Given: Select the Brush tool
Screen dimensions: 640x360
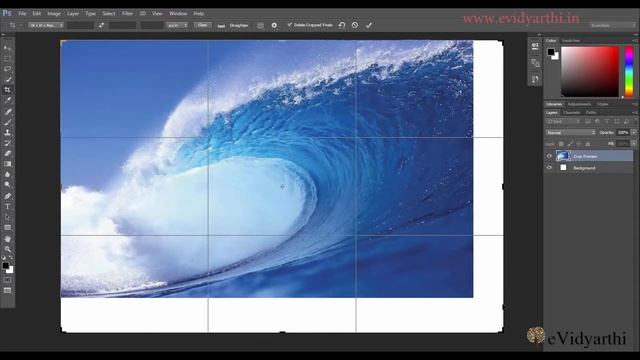Looking at the screenshot, I should click(x=7, y=122).
